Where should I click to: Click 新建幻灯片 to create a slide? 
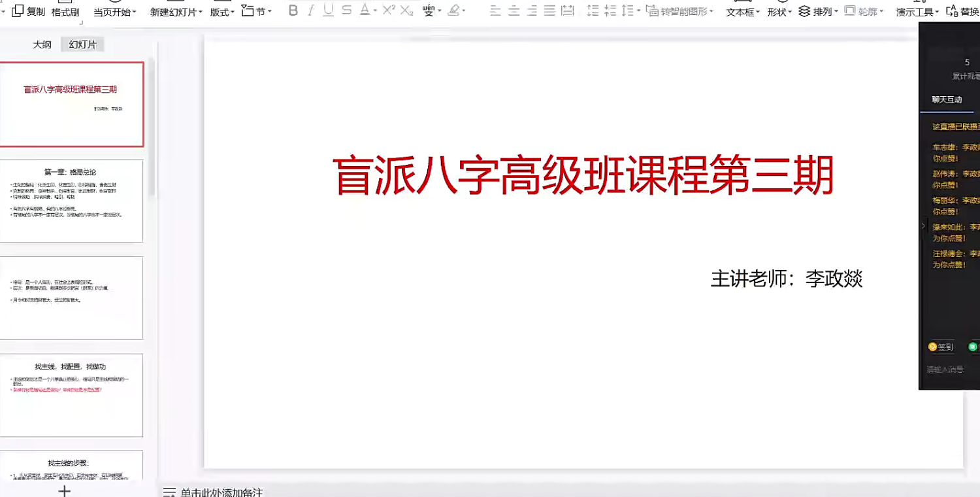[171, 11]
